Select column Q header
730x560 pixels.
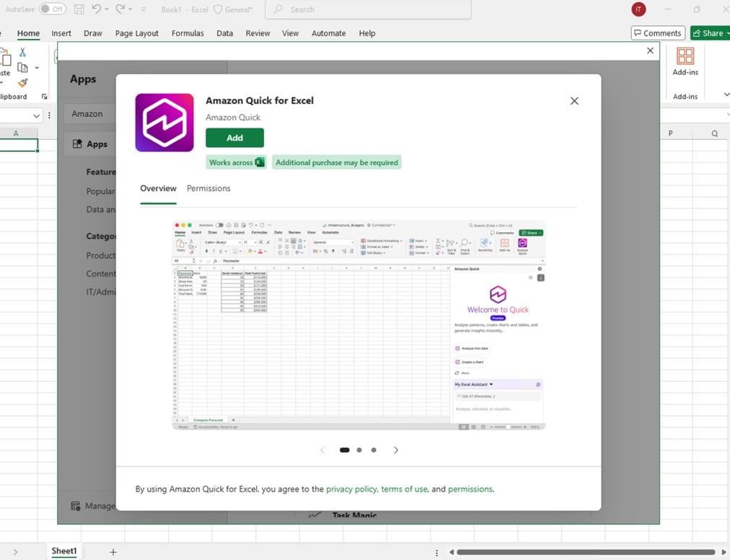714,133
